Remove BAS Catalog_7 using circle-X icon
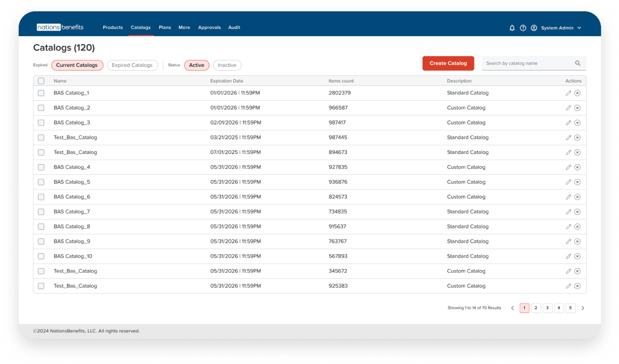This screenshot has width=619, height=364. (x=577, y=212)
